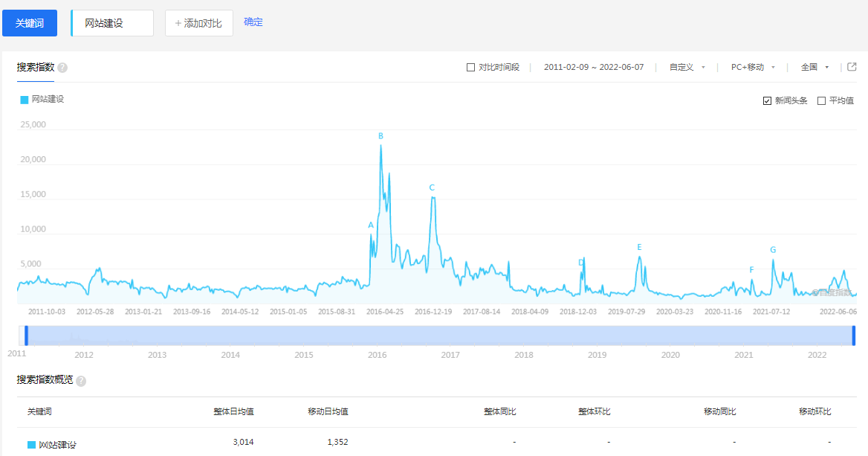Enable the 对比时间段 checkbox
Image resolution: width=868 pixels, height=456 pixels.
(470, 68)
